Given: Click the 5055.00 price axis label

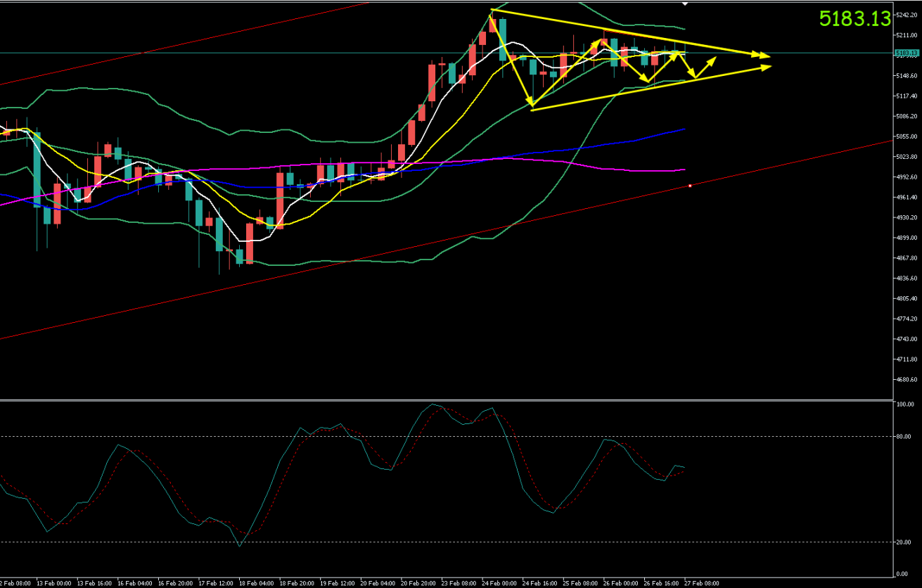Looking at the screenshot, I should click(907, 136).
